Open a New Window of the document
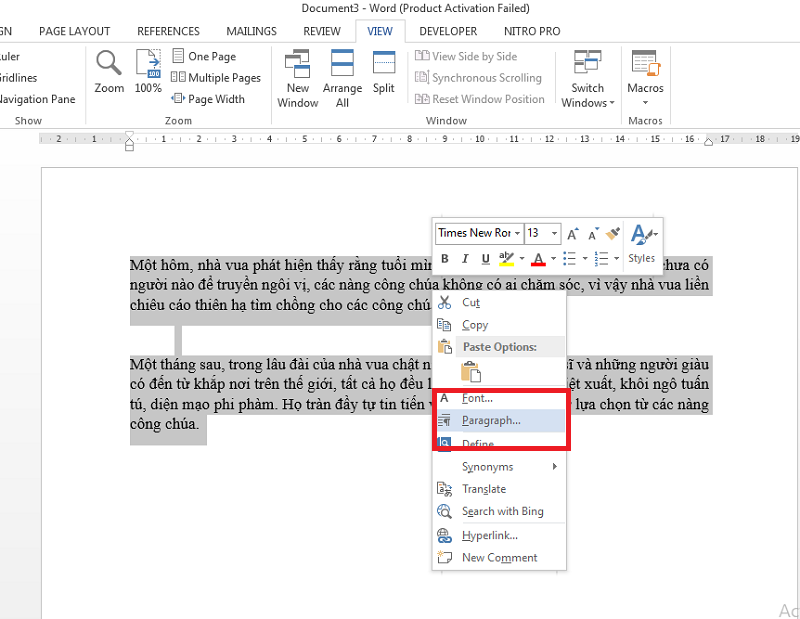Screen dimensions: 800x619 click(x=297, y=79)
